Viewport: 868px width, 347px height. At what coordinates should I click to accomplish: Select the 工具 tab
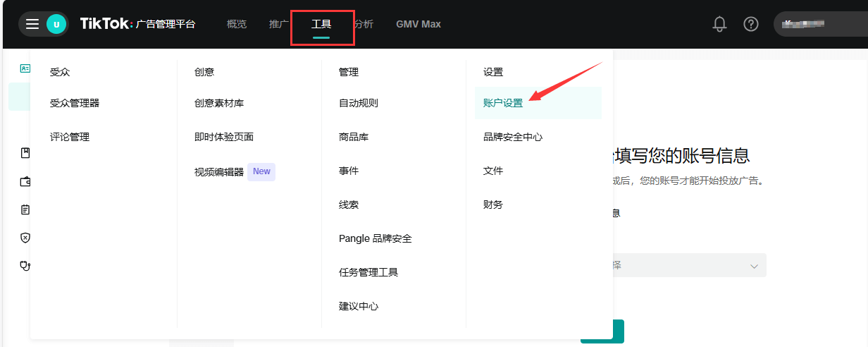click(321, 24)
